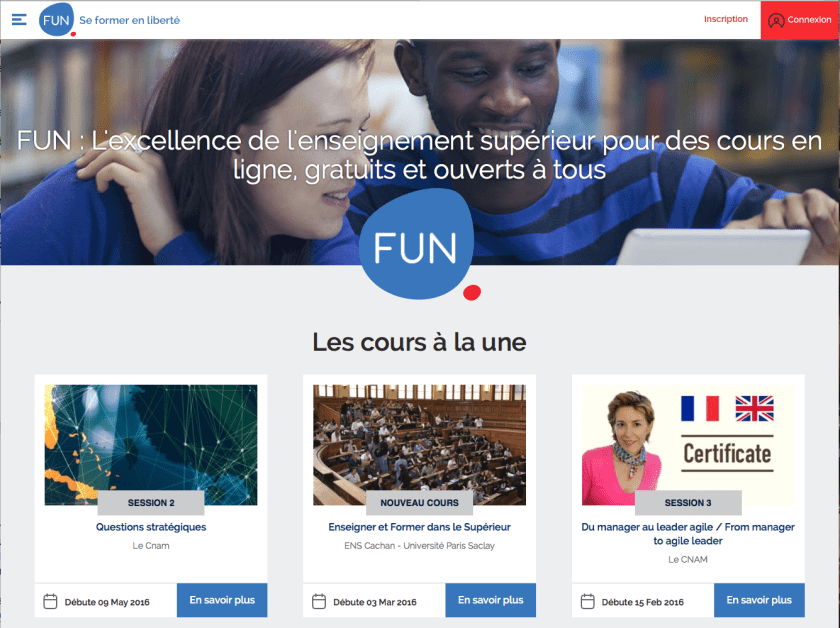Select the Certificate course thumbnail
840x628 pixels.
click(x=688, y=445)
